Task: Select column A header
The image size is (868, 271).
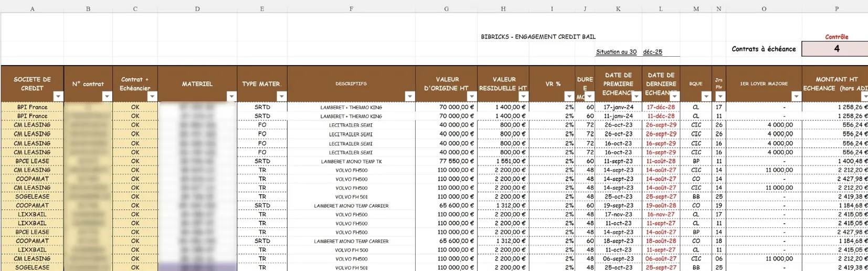Action: 33,8
